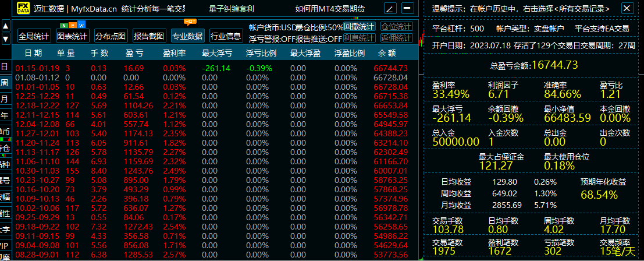Viewport: 644px width, 261px height.
Task: Sort by 单量 column header
Action: (66, 54)
